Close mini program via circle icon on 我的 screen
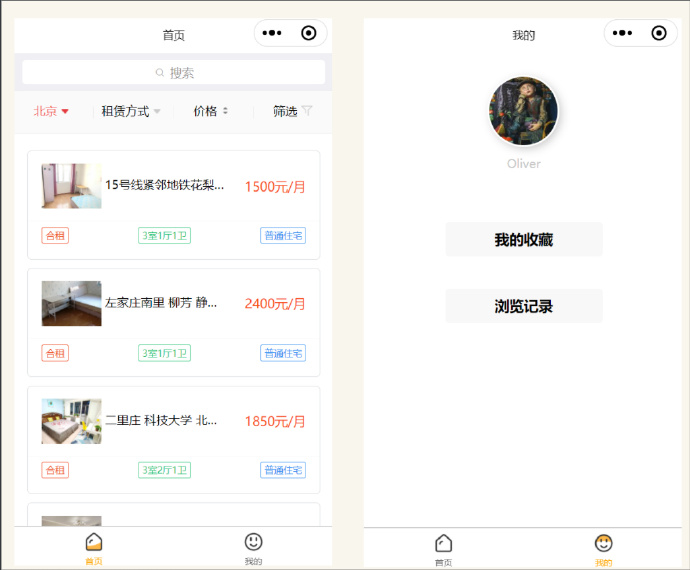Viewport: 690px width, 570px height. pyautogui.click(x=659, y=33)
